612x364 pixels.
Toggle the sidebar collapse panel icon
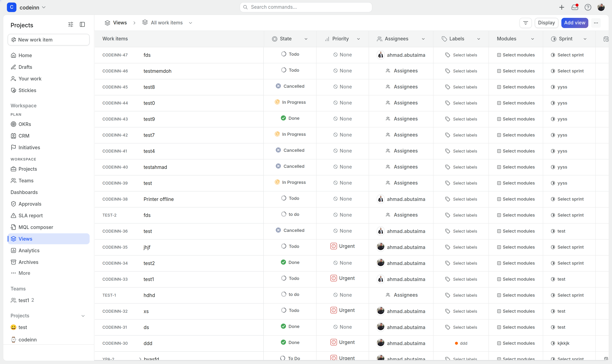[x=83, y=24]
